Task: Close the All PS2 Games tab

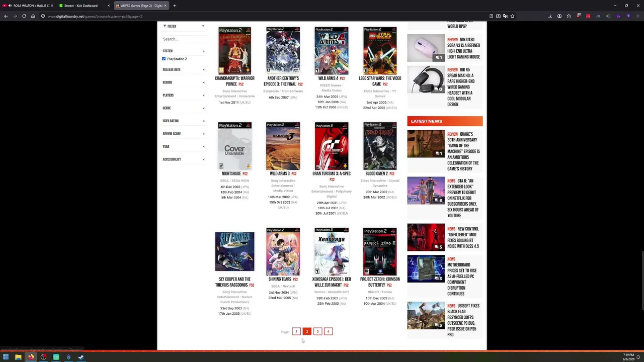Action: tap(165, 6)
